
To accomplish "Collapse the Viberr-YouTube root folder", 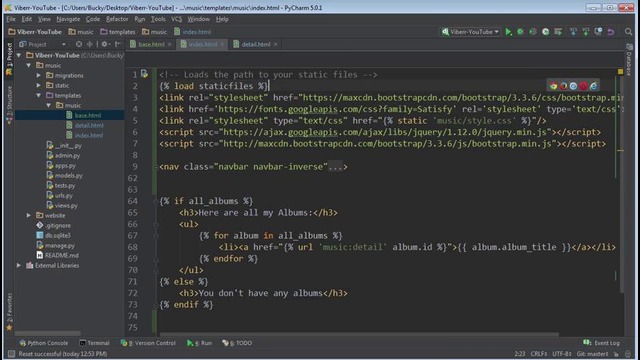I will 19,55.
